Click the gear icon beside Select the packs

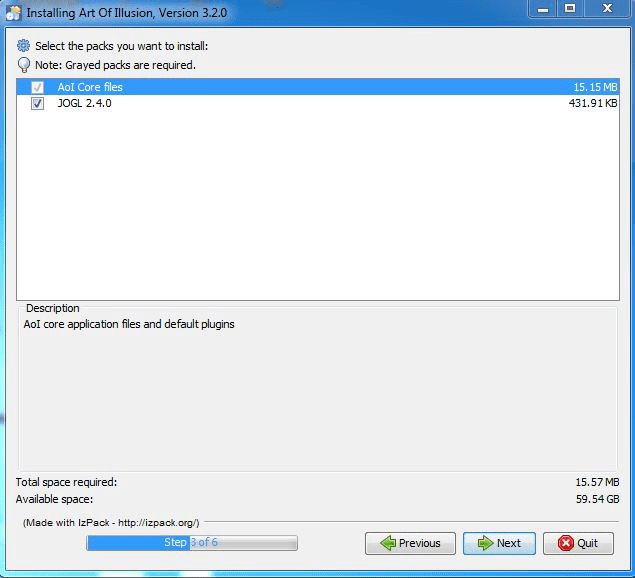[x=23, y=45]
